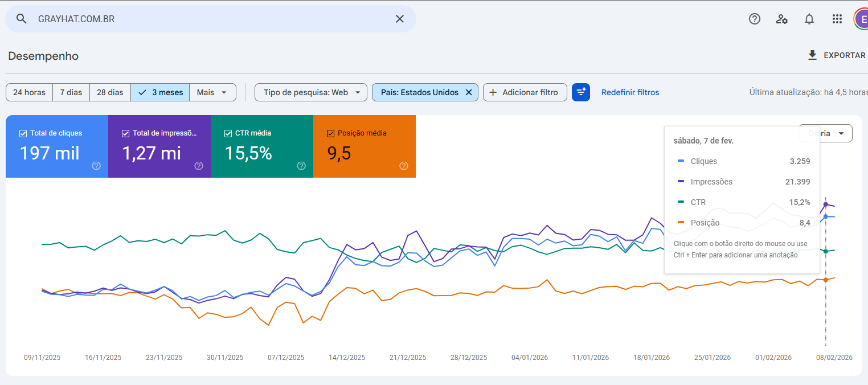Toggle the Total de cliques checkbox
Screen dimensions: 868x385
pos(23,133)
